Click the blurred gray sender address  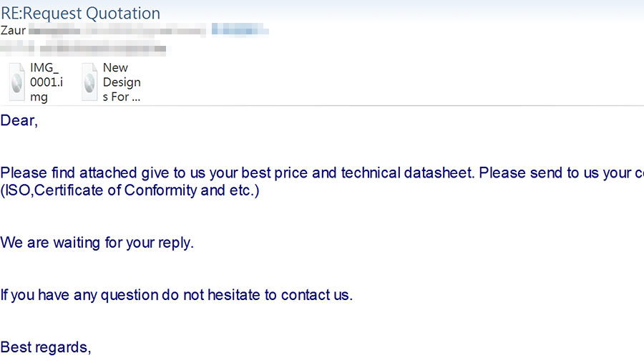pyautogui.click(x=117, y=31)
